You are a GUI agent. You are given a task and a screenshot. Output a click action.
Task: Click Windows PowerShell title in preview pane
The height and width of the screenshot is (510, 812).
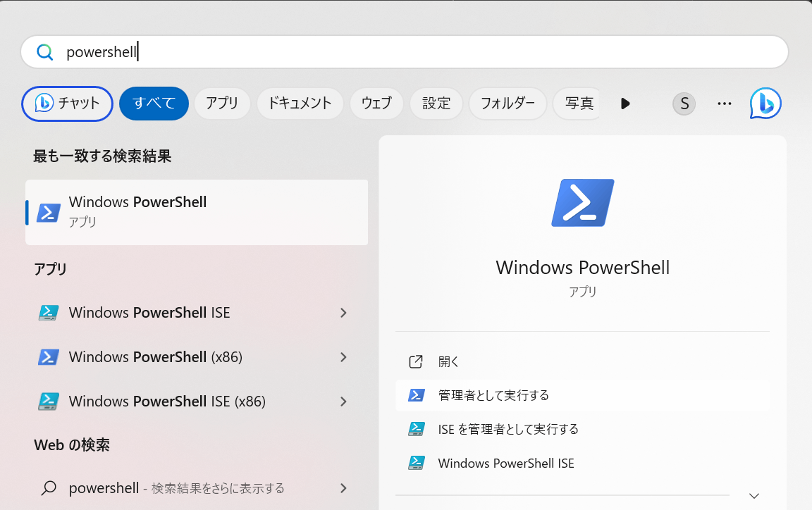click(x=583, y=268)
